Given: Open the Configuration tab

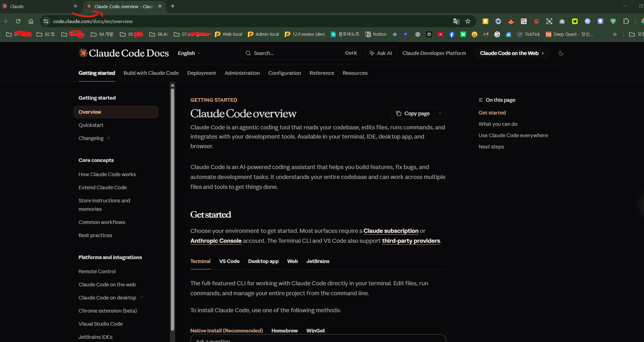Looking at the screenshot, I should 284,73.
